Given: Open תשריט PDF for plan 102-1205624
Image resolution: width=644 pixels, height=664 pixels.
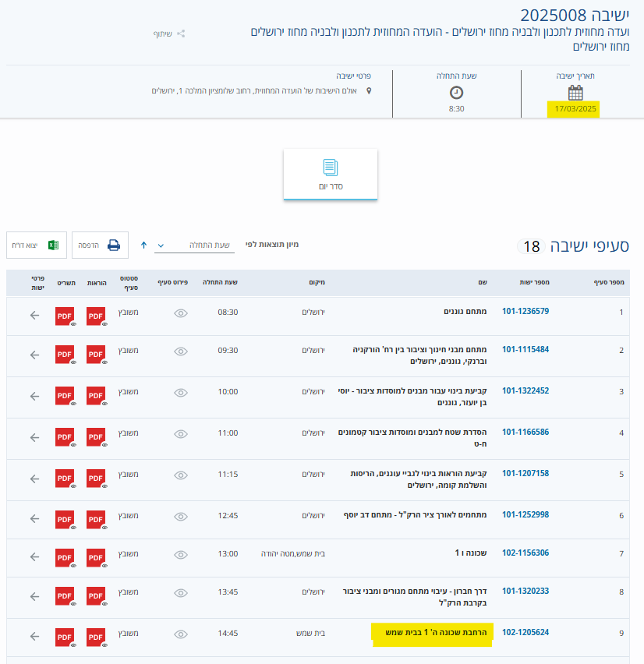Looking at the screenshot, I should coord(65,638).
